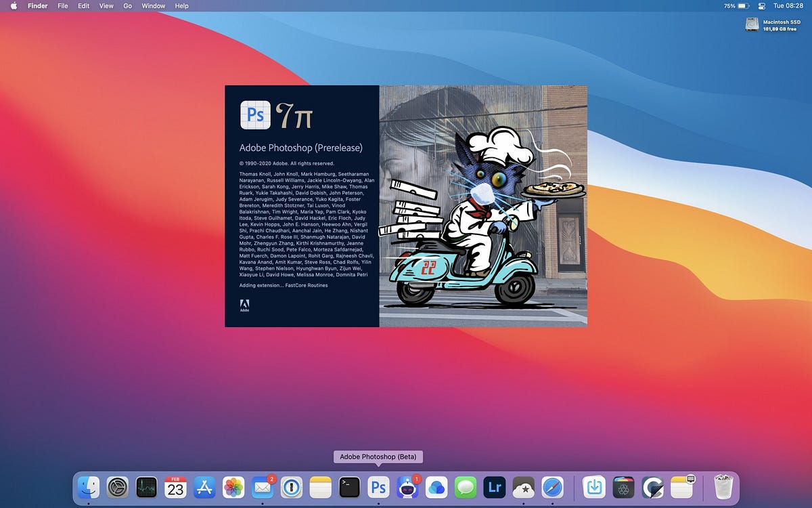
Task: Open the robot app with 1 badge
Action: coord(407,487)
